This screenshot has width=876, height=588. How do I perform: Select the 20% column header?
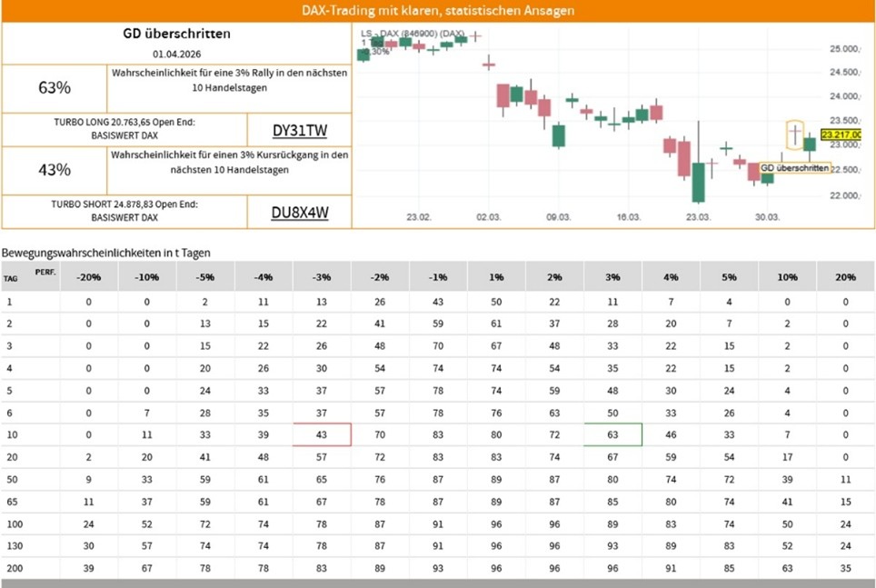[x=845, y=277]
